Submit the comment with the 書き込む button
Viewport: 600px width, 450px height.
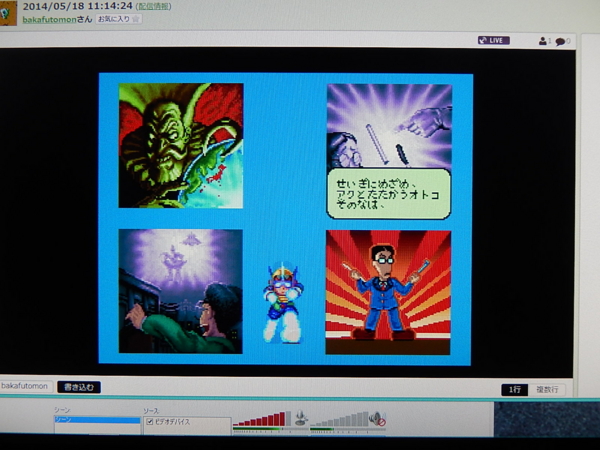click(x=79, y=387)
